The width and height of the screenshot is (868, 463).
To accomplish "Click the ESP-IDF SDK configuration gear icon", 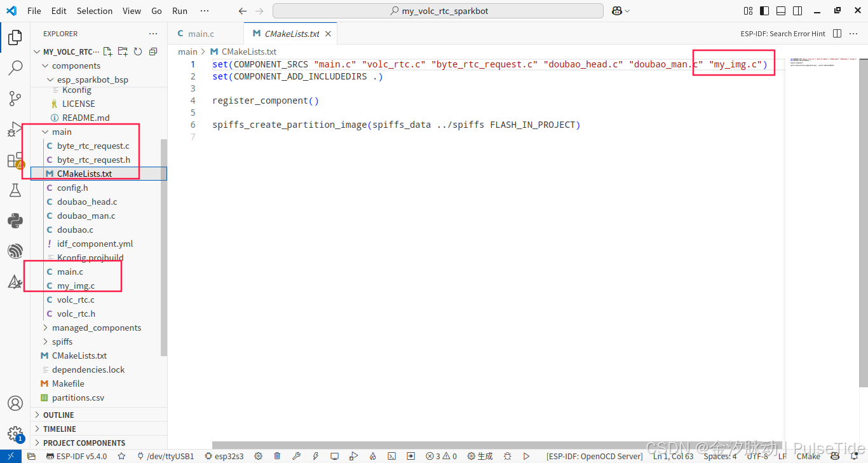I will click(258, 456).
